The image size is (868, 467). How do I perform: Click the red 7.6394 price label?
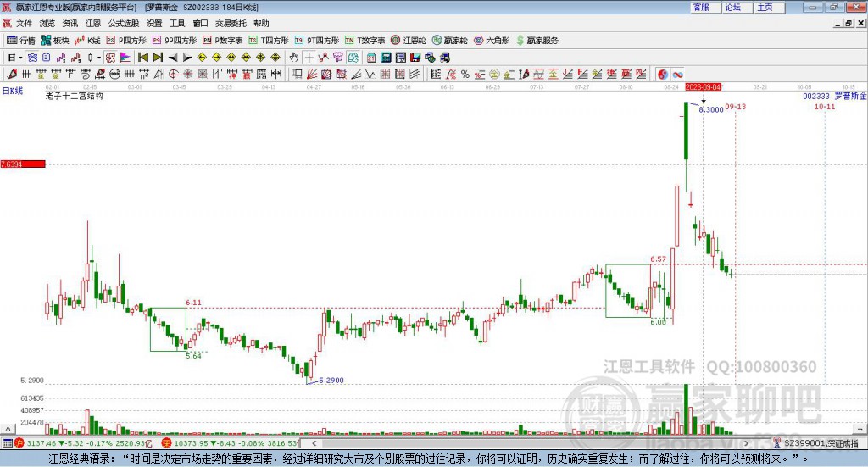(23, 164)
